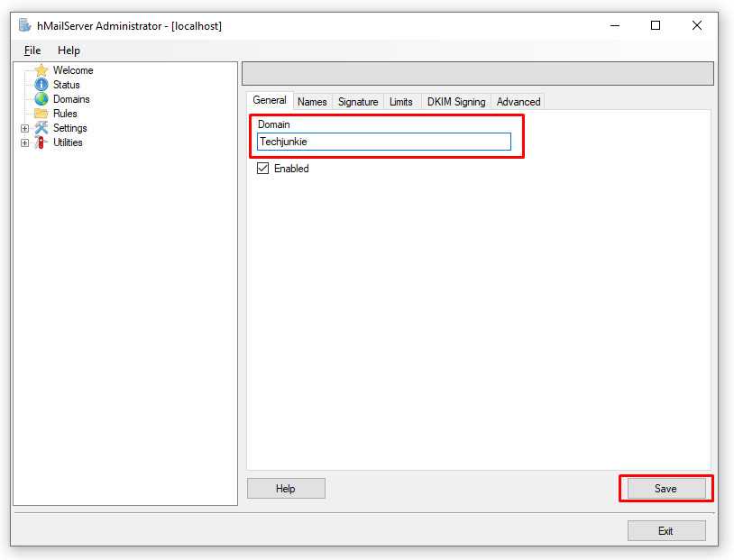
Task: Select the Limits tab
Action: point(401,102)
